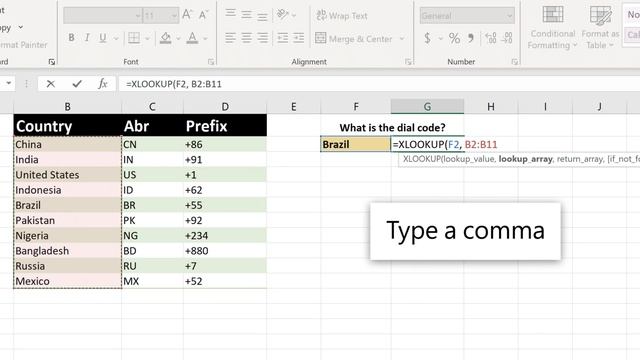The height and width of the screenshot is (360, 640).
Task: Click Align Right icon
Action: click(x=262, y=38)
